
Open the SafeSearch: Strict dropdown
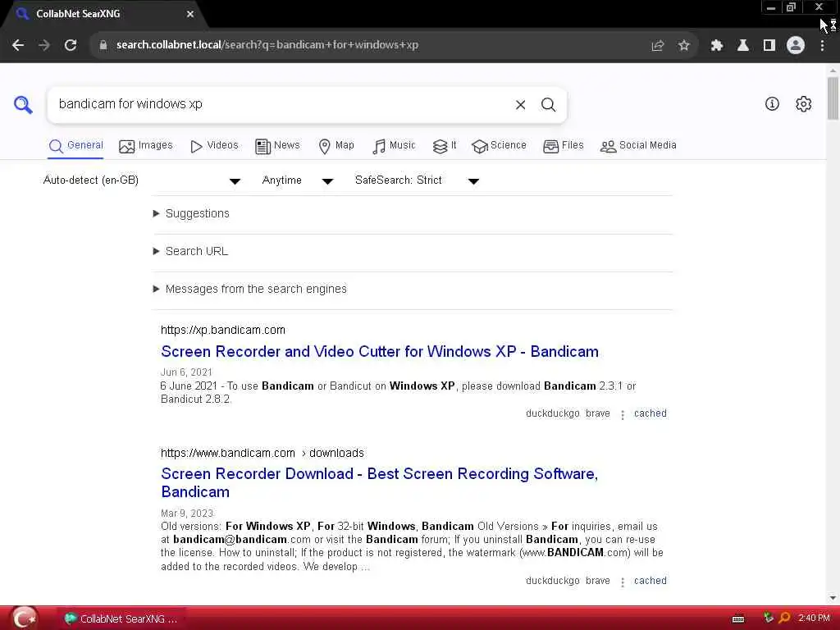(417, 180)
